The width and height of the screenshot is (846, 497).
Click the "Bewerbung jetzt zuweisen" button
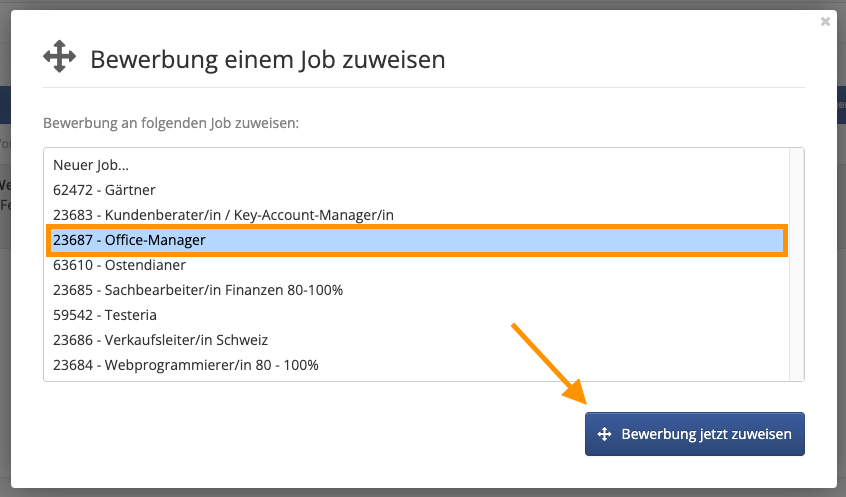695,434
